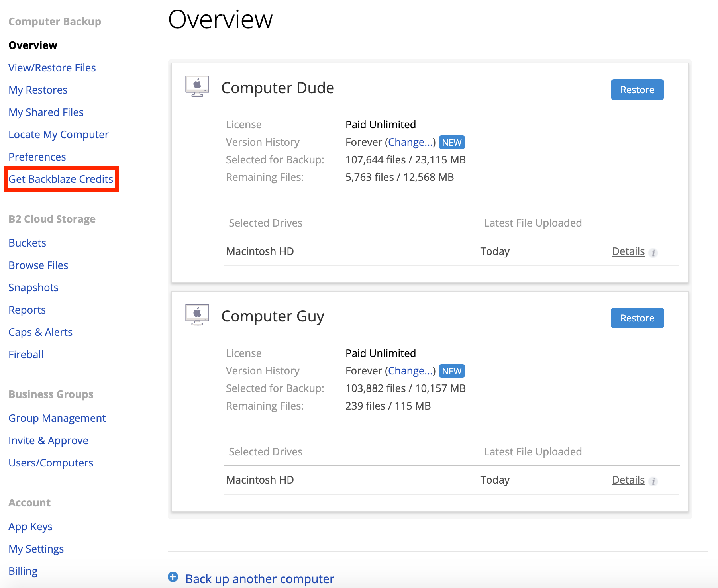Open Buckets under B2 Cloud Storage
718x588 pixels.
27,243
